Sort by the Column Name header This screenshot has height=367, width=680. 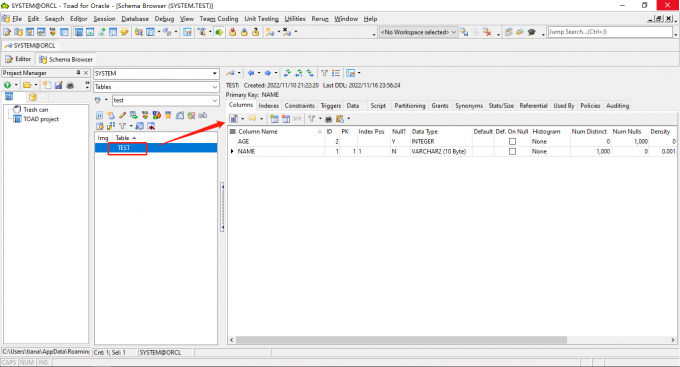pos(280,131)
